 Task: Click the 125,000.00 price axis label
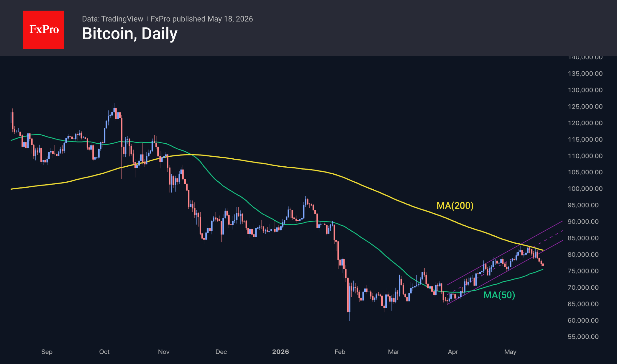(x=585, y=106)
